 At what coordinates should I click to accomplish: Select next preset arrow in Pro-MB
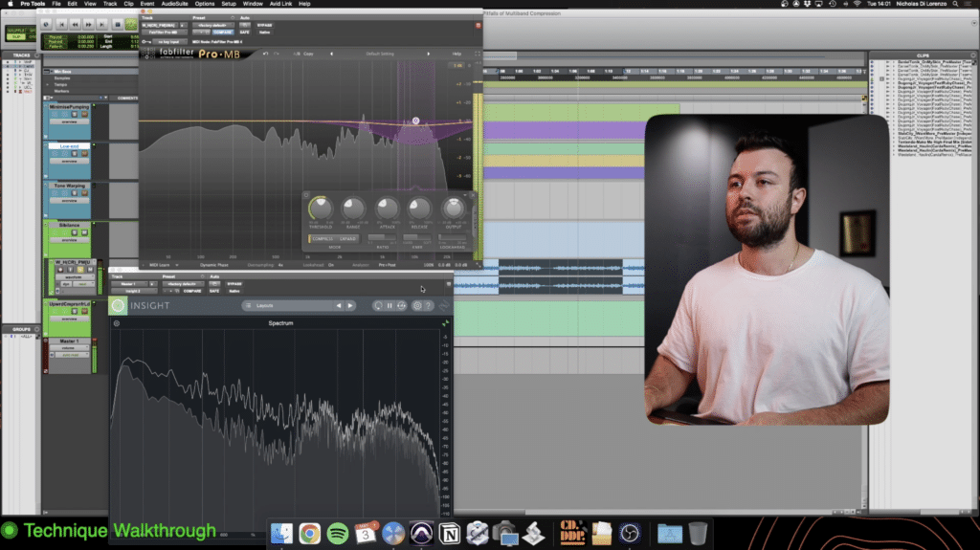tap(428, 54)
